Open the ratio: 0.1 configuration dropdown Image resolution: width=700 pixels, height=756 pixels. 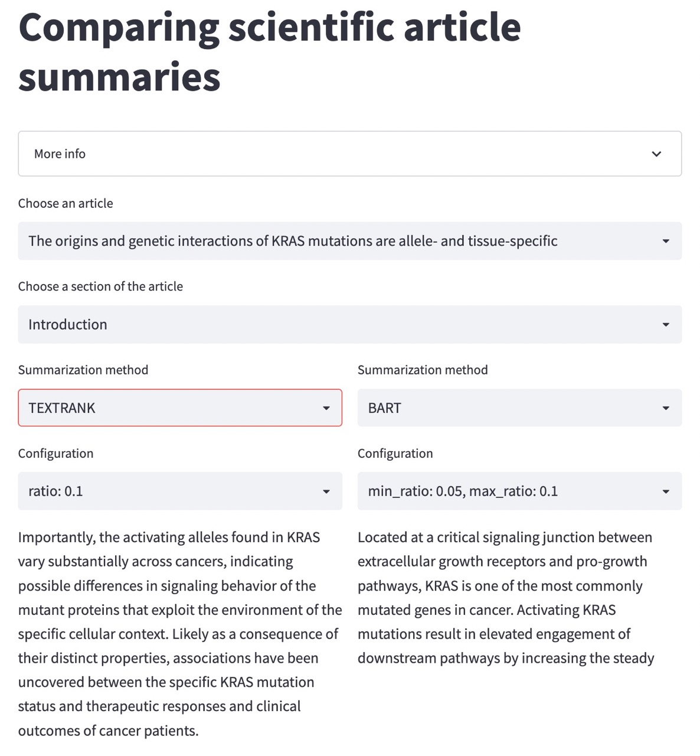[179, 491]
